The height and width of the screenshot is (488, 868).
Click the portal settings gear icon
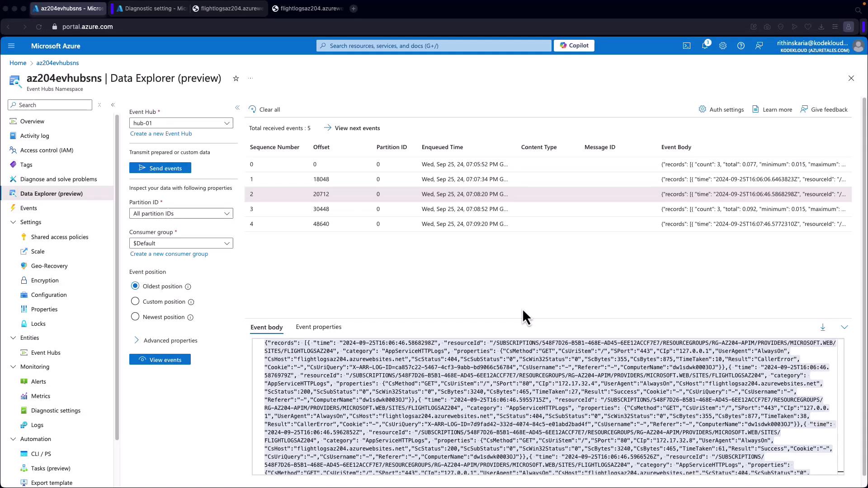722,46
